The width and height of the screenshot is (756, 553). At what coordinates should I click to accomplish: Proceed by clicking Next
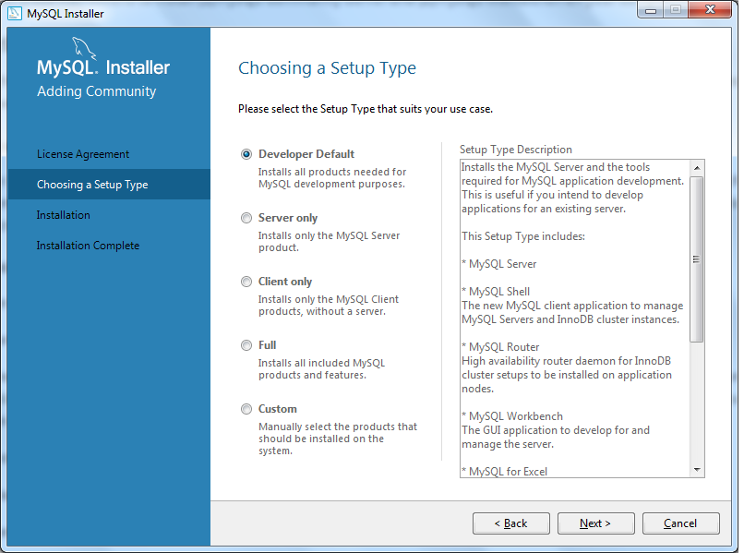(x=595, y=523)
